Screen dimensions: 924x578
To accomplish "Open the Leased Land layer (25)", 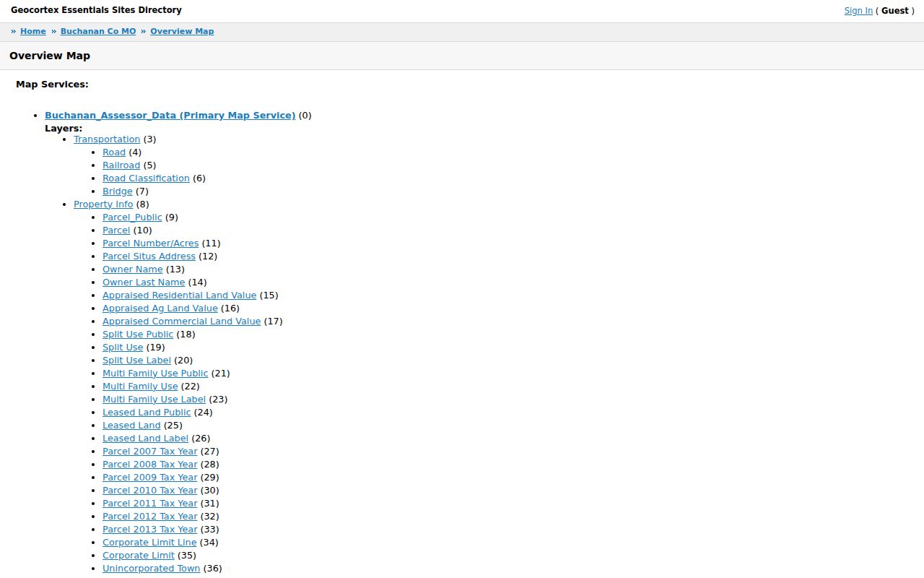I will pyautogui.click(x=131, y=426).
